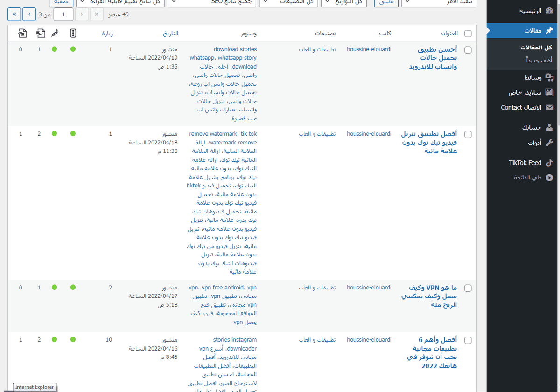This screenshot has height=392, width=560.
Task: Open the أدوات wrench tools icon
Action: 549,143
